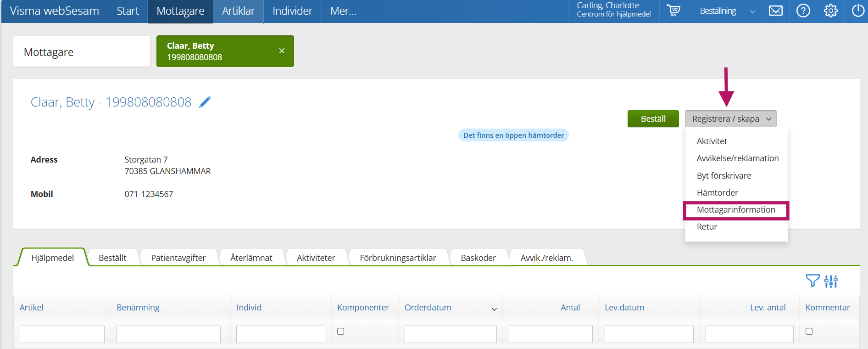868x349 pixels.
Task: Open the table filter funnel icon
Action: [x=812, y=281]
